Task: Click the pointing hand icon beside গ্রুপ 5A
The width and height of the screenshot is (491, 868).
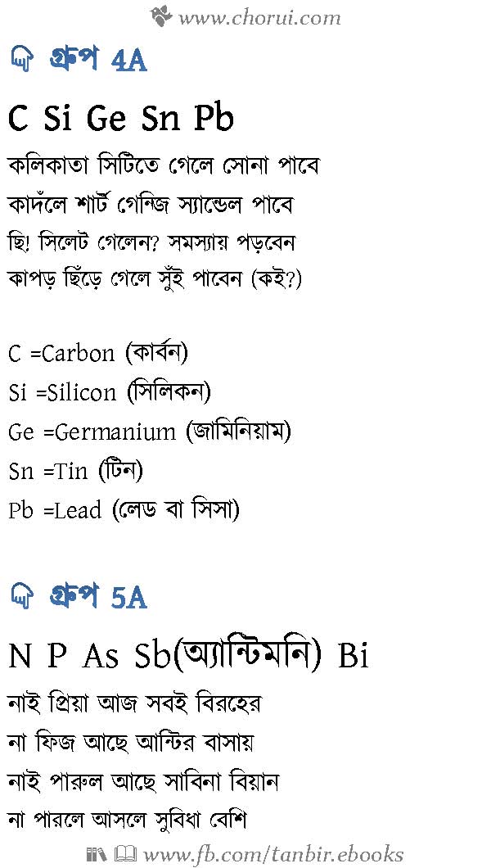Action: coord(20,597)
